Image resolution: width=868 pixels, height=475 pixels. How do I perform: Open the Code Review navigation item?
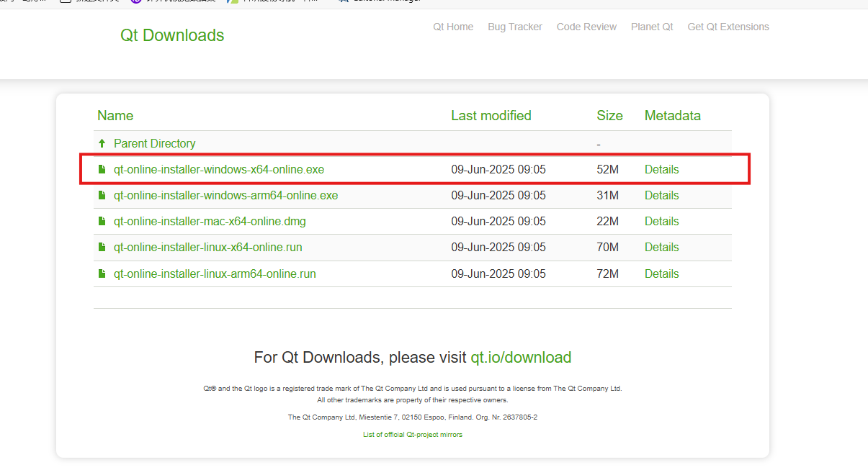pyautogui.click(x=586, y=27)
